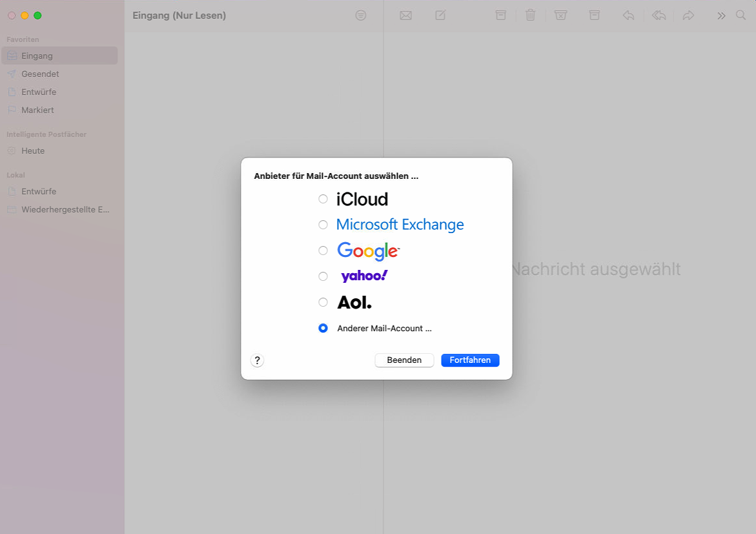This screenshot has height=534, width=756.
Task: Click the reply all icon
Action: coord(659,15)
